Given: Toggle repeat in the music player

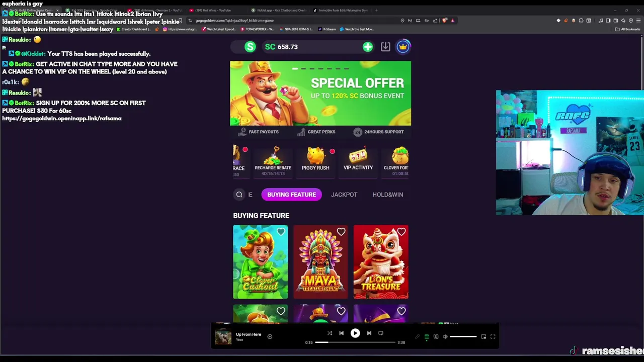Looking at the screenshot, I should [381, 333].
